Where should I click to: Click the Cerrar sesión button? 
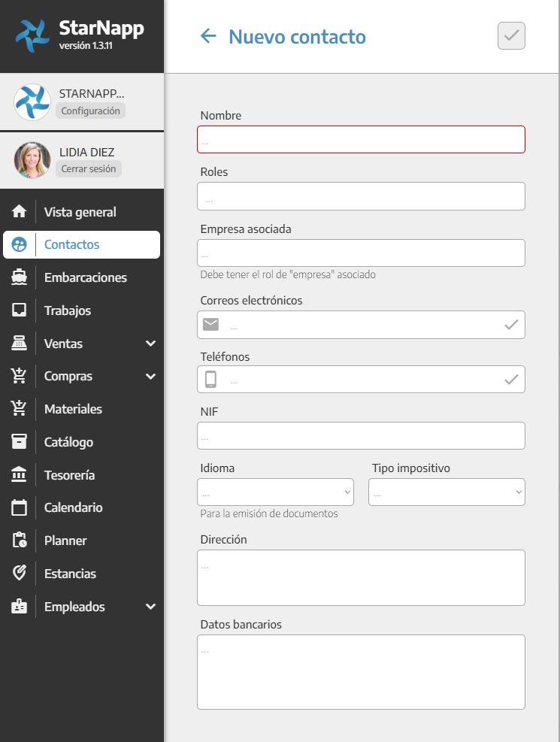pos(89,169)
